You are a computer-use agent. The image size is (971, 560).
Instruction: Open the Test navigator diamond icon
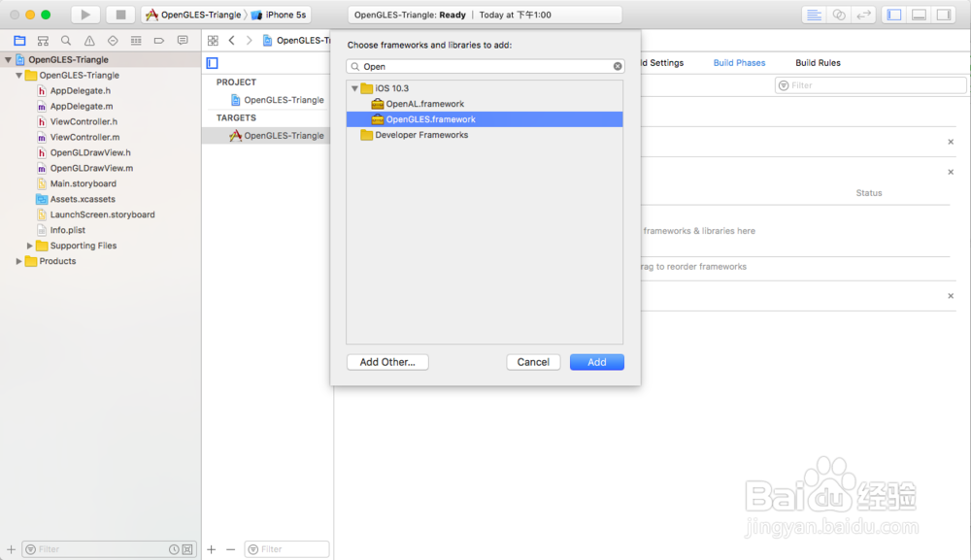[113, 41]
